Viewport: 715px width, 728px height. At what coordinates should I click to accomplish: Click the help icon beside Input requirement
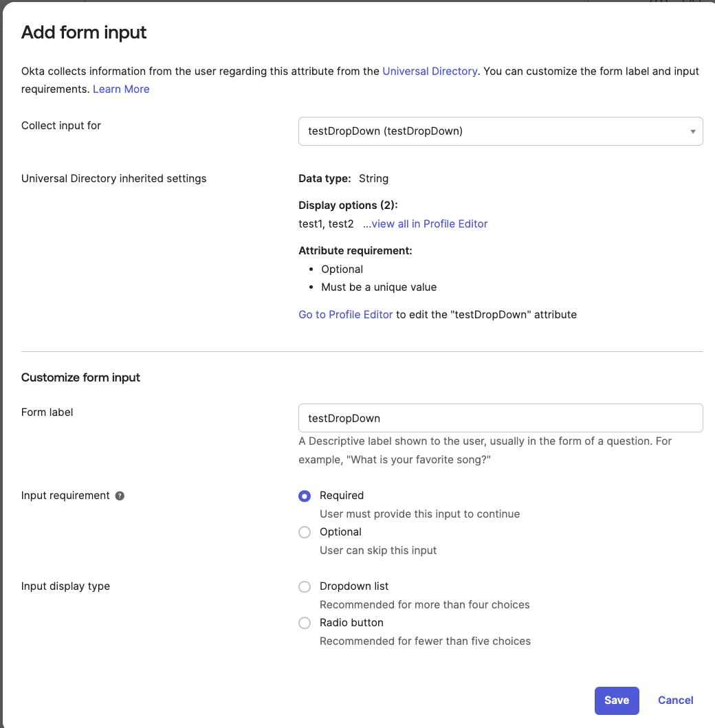pyautogui.click(x=120, y=496)
